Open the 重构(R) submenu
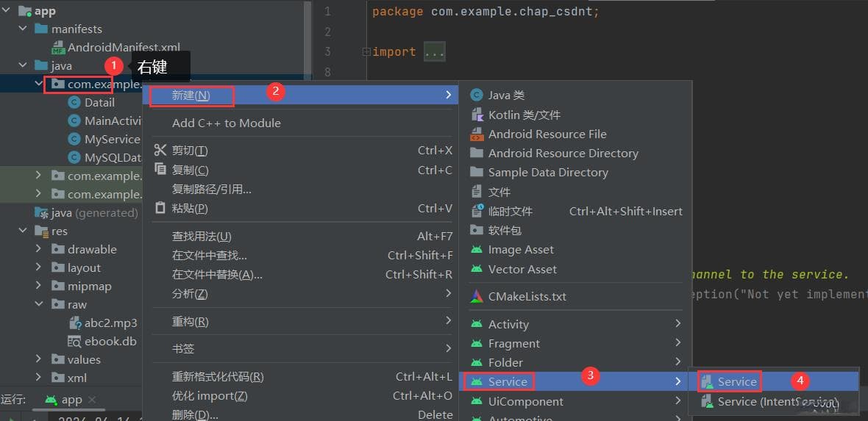 point(301,321)
